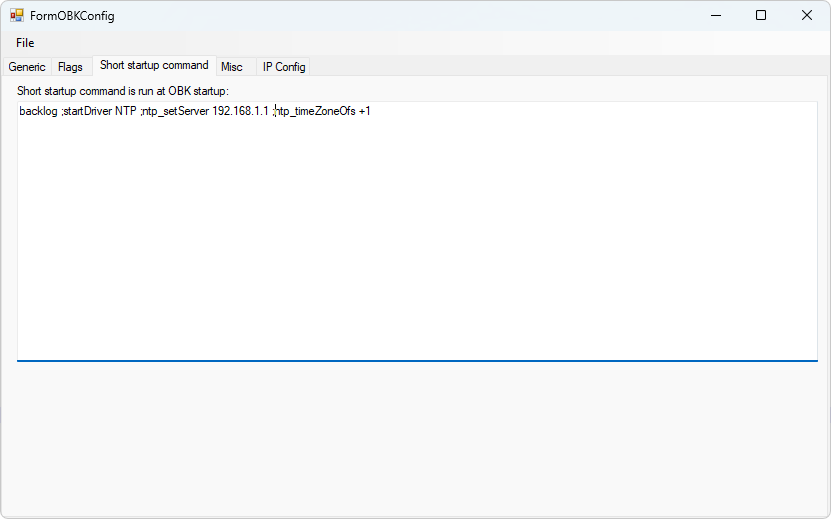Open the Misc tab

click(x=232, y=67)
